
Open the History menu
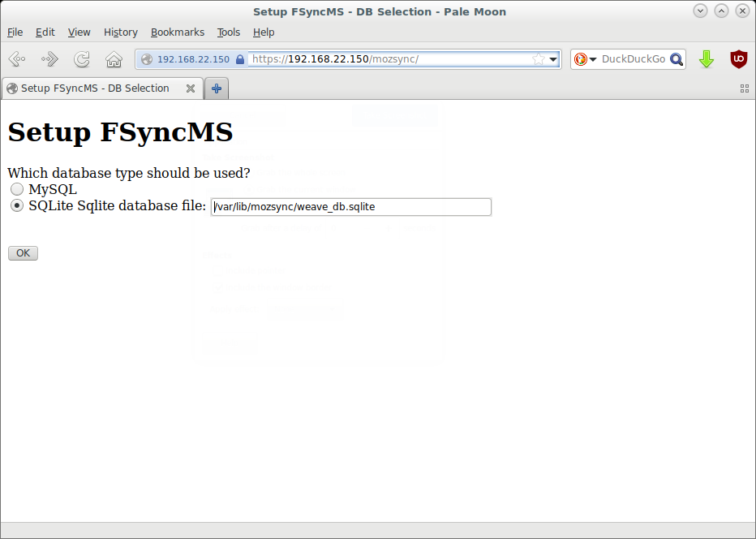[121, 32]
